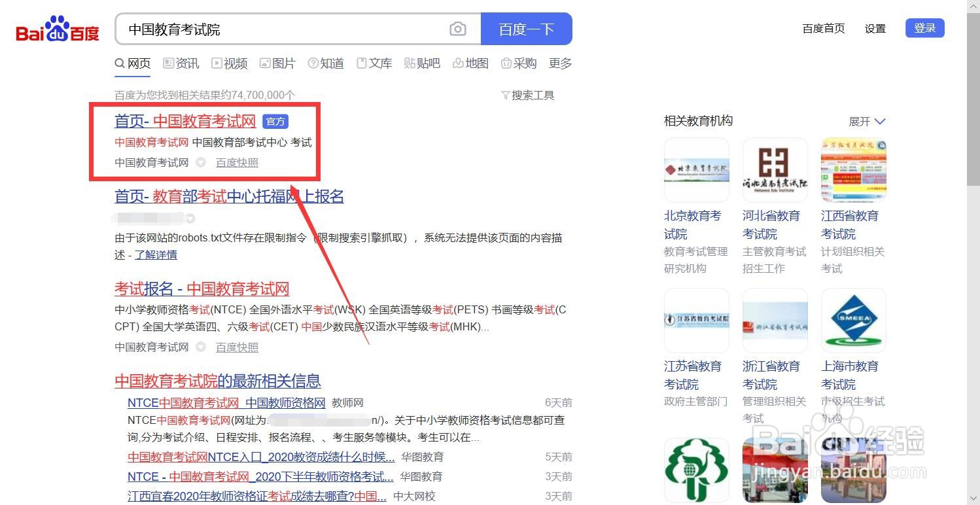The image size is (980, 505).
Task: Expand arrow beside blurred source of TOEFL result
Action: 190,218
